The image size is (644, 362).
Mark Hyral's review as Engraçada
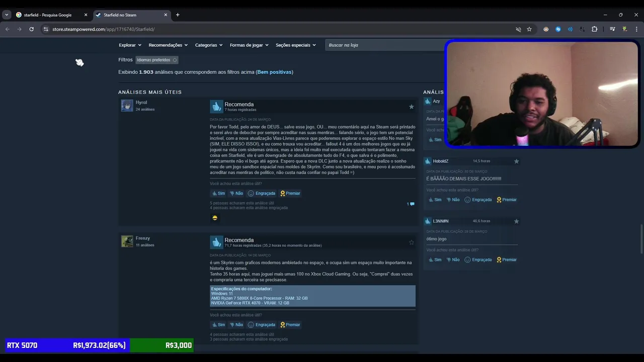262,193
